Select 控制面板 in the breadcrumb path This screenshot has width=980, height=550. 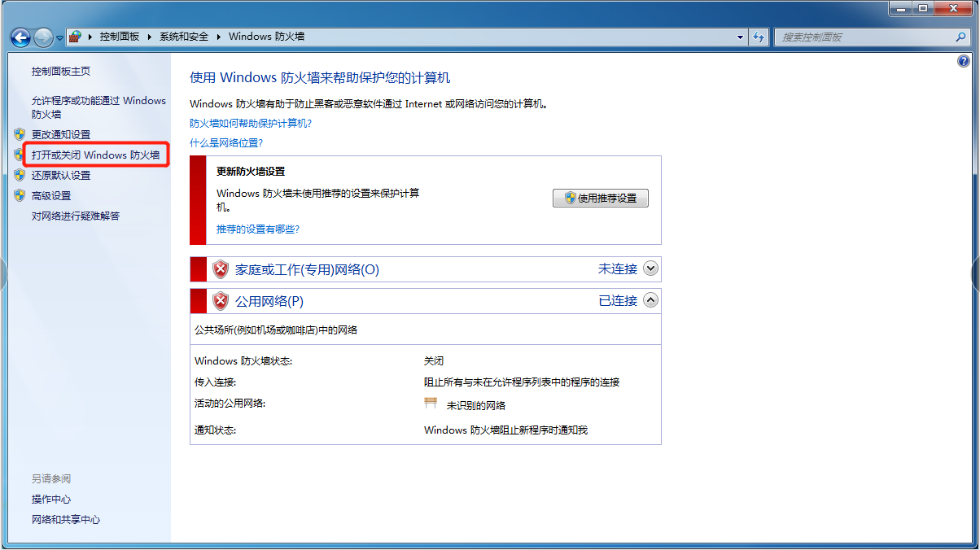[120, 37]
